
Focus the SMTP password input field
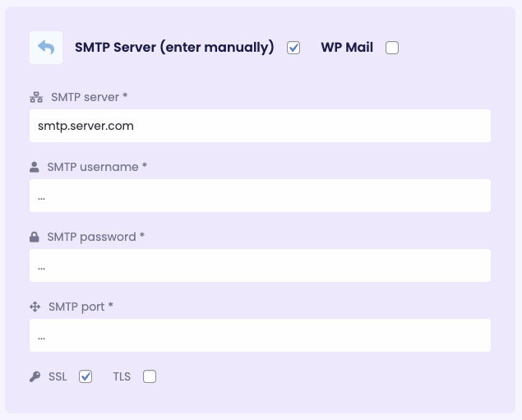[x=260, y=265]
